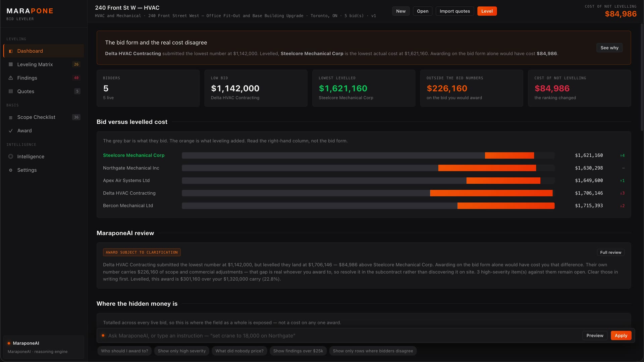This screenshot has width=644, height=362.
Task: Click the Award checkmark icon
Action: (11, 131)
